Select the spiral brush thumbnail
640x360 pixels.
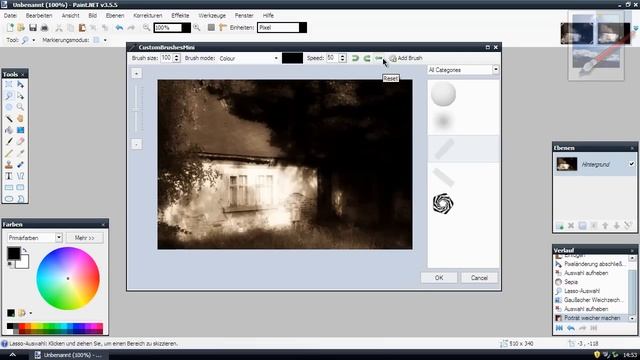tap(443, 203)
